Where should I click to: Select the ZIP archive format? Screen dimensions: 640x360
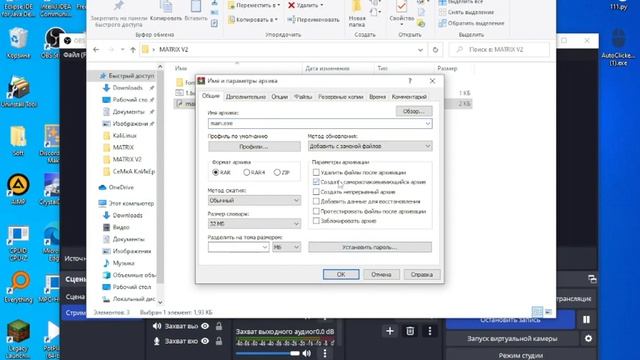(x=282, y=172)
